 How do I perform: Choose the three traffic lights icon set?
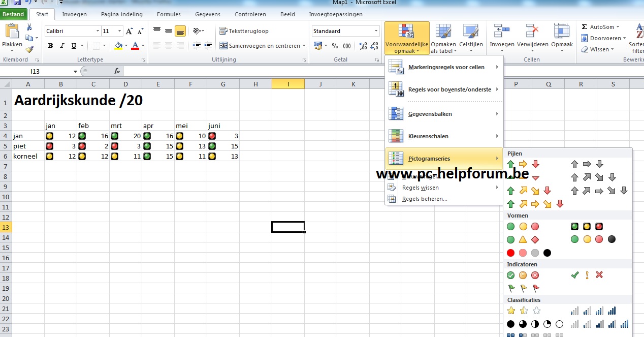point(587,226)
